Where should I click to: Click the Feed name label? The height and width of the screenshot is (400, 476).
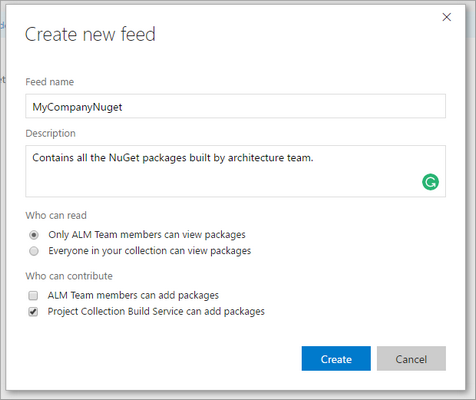[50, 82]
